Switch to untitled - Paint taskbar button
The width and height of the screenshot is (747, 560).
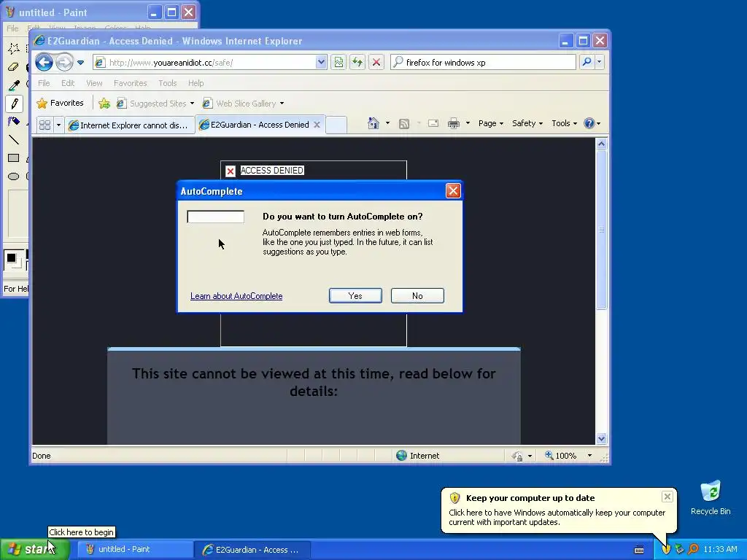coord(133,550)
